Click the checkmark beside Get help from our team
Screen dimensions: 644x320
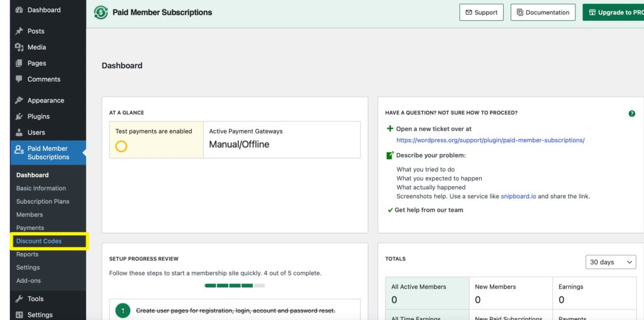[390, 210]
